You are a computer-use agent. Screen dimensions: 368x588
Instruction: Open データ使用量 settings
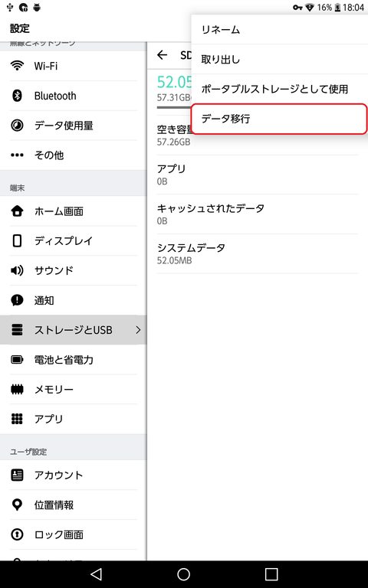tap(74, 126)
